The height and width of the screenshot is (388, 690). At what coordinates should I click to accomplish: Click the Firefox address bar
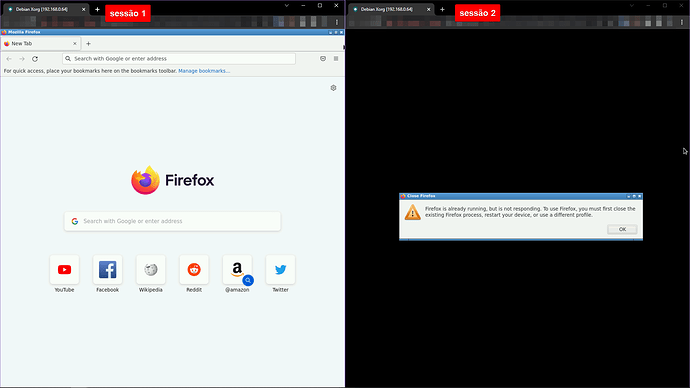coord(179,59)
